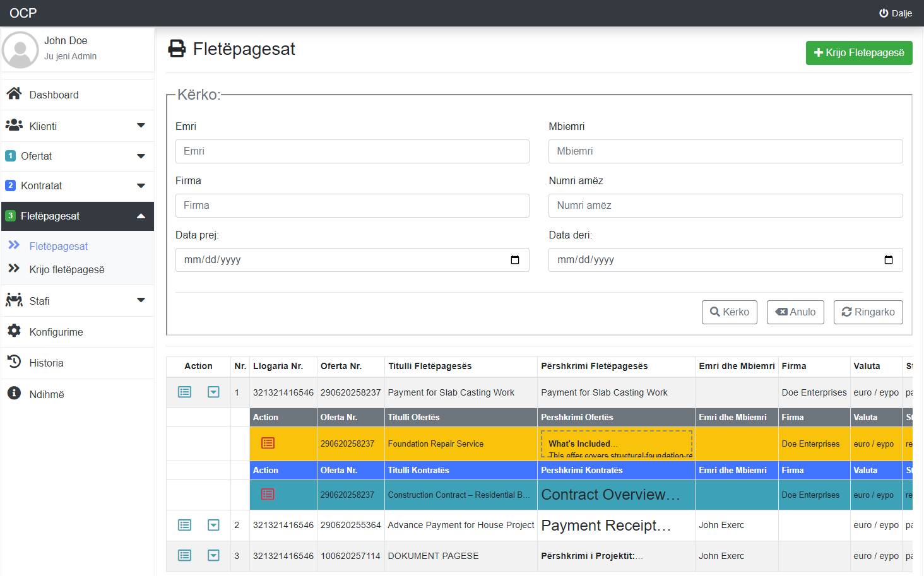Click the green Krijo Fletepagesë button
Image resolution: width=924 pixels, height=576 pixels.
coord(859,53)
